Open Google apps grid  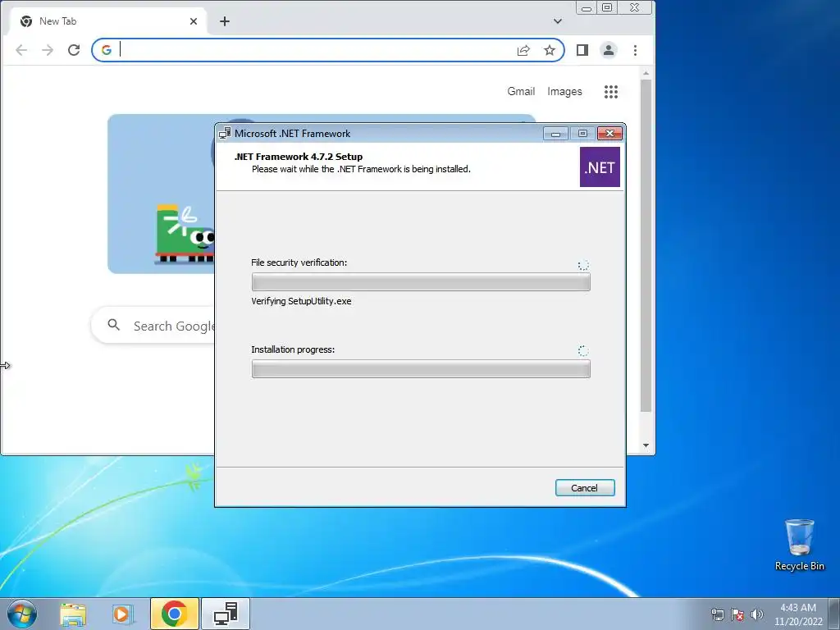(x=611, y=92)
